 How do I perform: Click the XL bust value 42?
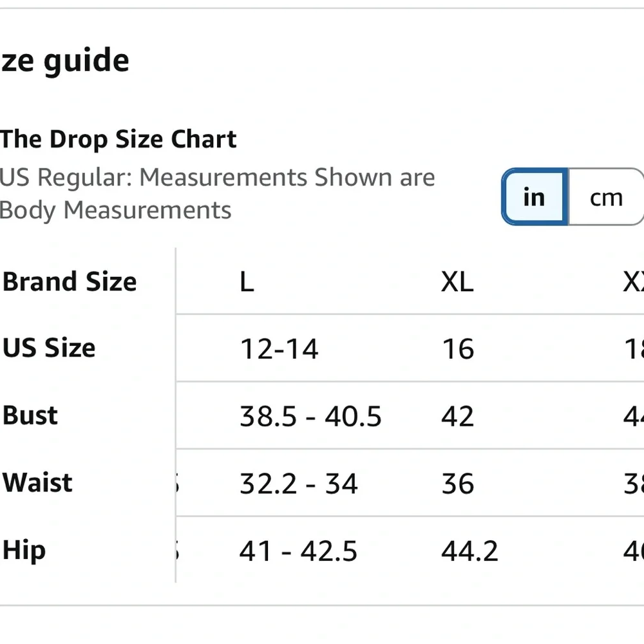[x=458, y=417]
